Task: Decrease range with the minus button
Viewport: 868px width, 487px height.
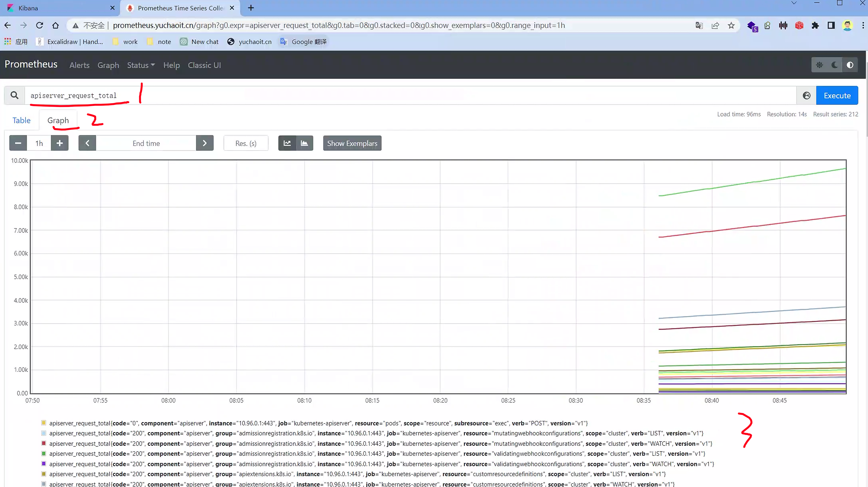Action: coord(18,143)
